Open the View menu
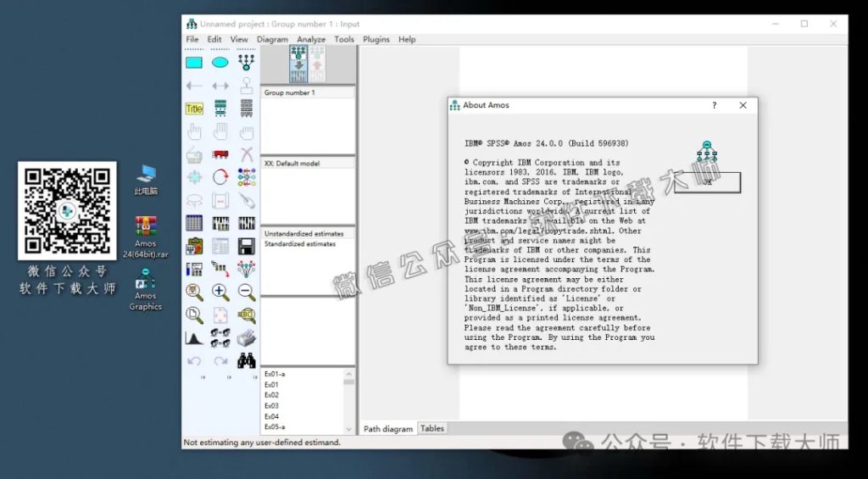 (238, 39)
